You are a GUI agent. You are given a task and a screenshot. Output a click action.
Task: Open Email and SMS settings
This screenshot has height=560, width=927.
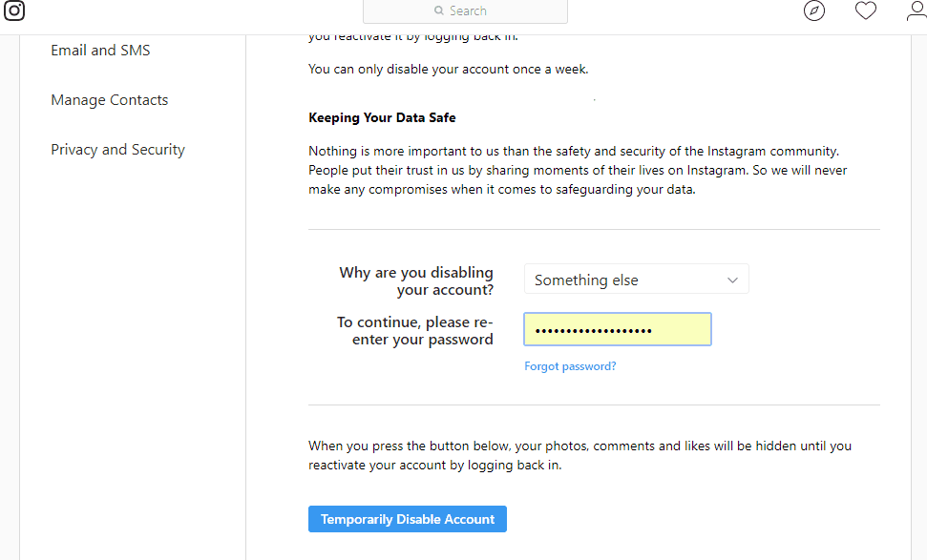tap(100, 51)
